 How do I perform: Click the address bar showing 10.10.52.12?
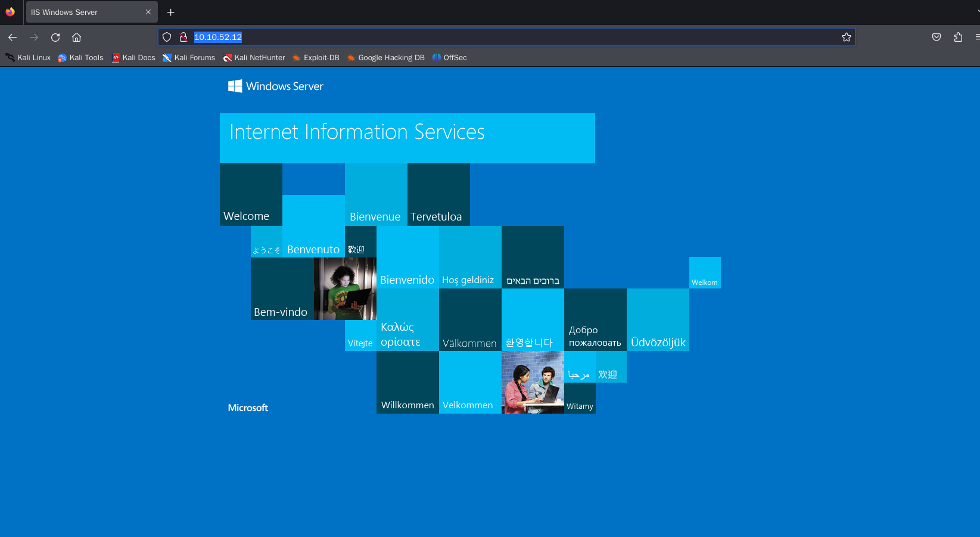point(506,37)
